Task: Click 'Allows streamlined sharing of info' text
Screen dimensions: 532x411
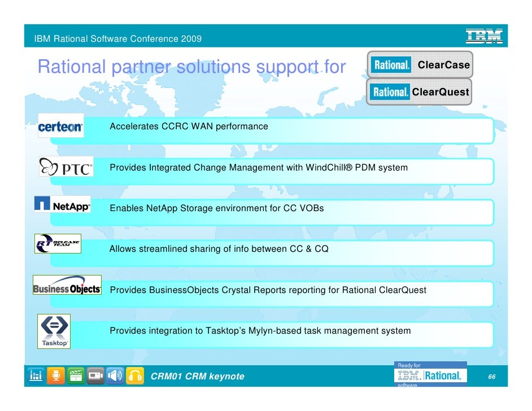Action: [219, 249]
